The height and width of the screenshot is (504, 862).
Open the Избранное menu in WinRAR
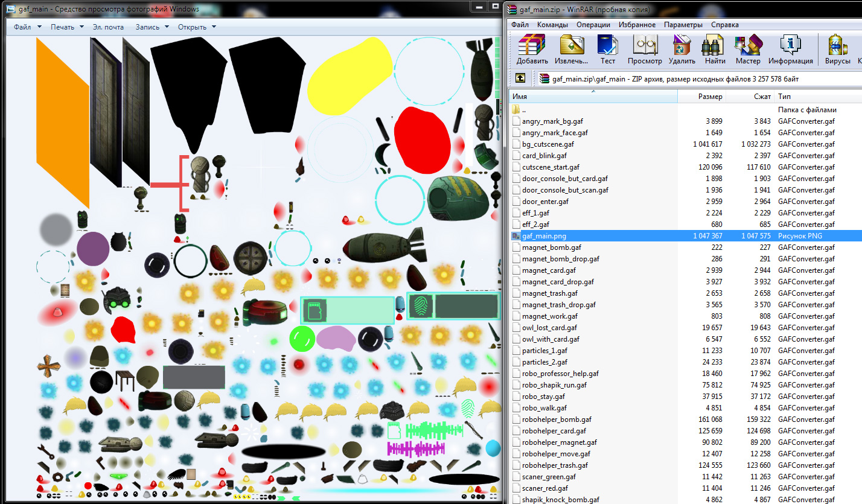tap(637, 25)
